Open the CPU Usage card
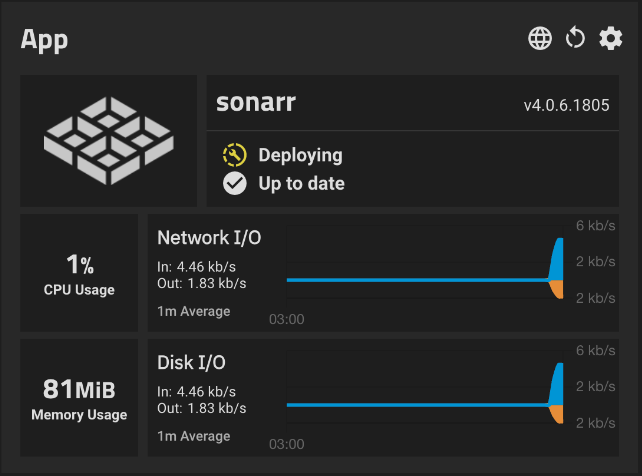The image size is (642, 476). (79, 273)
